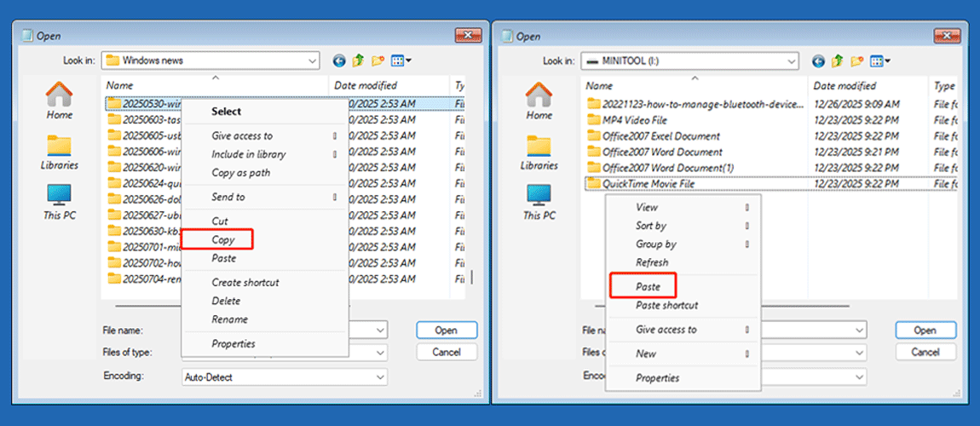Open Files of type dropdown in left dialog
Image resolution: width=980 pixels, height=426 pixels.
(380, 353)
